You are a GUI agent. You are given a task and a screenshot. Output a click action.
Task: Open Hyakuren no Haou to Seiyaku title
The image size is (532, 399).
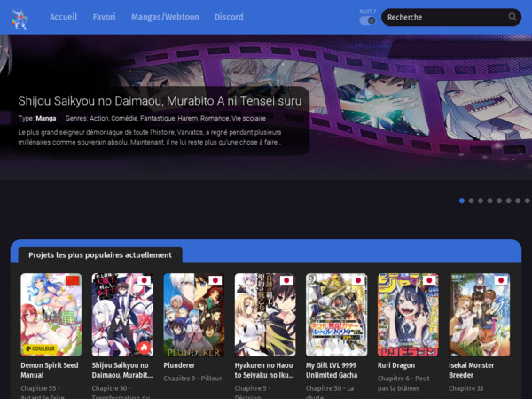pyautogui.click(x=264, y=370)
